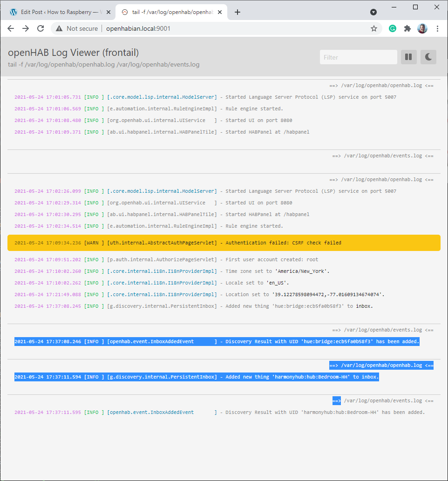Toggle dark mode with the moon button
Viewport: 448px width, 481px height.
click(x=428, y=57)
